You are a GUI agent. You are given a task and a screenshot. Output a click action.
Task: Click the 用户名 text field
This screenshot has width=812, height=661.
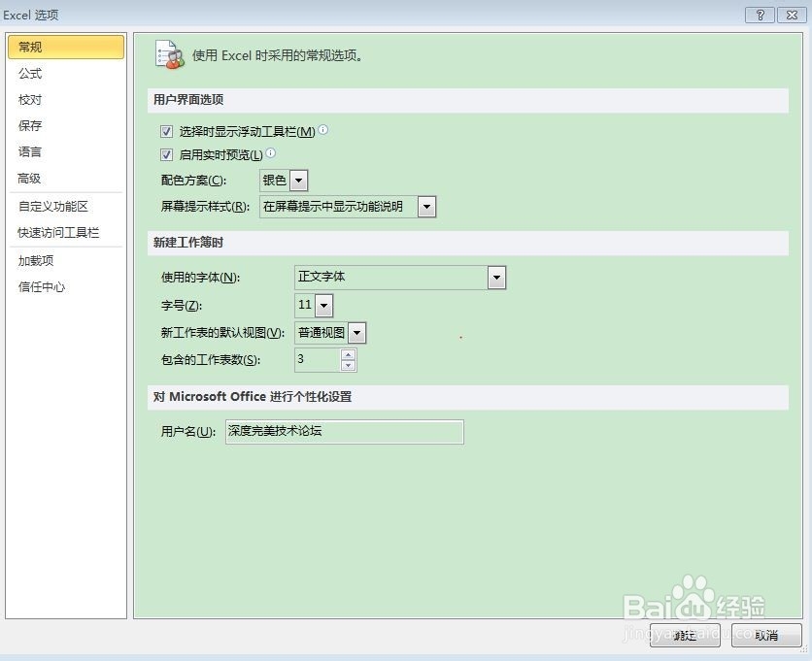(x=345, y=432)
